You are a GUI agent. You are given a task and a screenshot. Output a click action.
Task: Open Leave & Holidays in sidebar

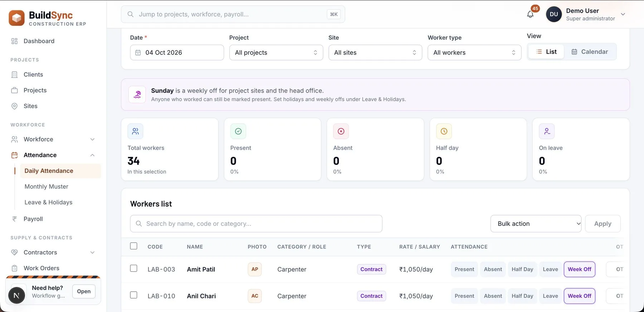tap(49, 202)
